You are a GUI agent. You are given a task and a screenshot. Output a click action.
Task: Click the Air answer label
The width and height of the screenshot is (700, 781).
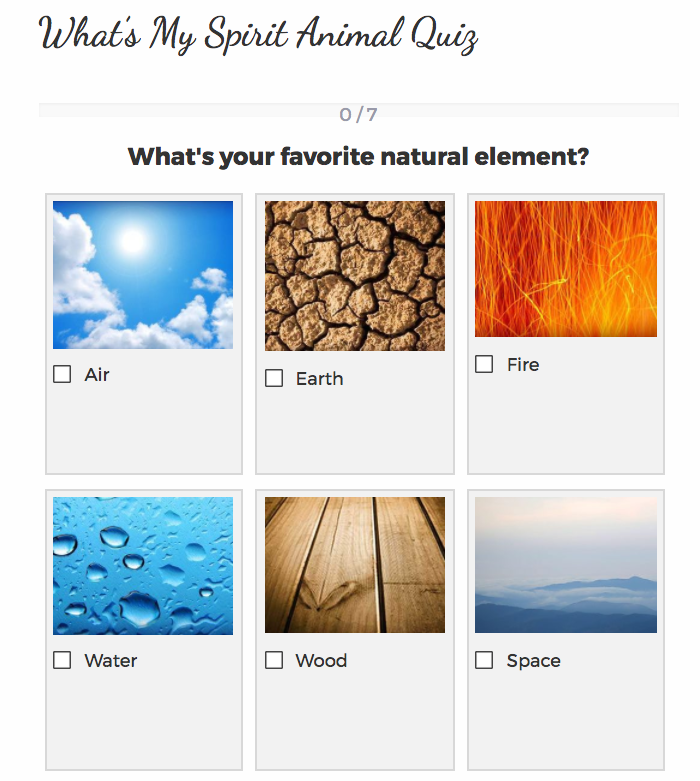click(x=97, y=375)
